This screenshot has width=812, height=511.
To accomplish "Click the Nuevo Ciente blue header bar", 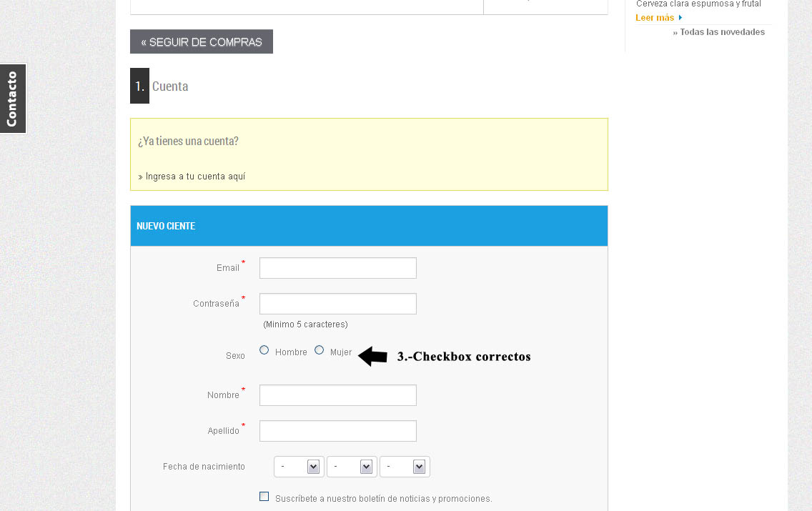I will tap(369, 226).
